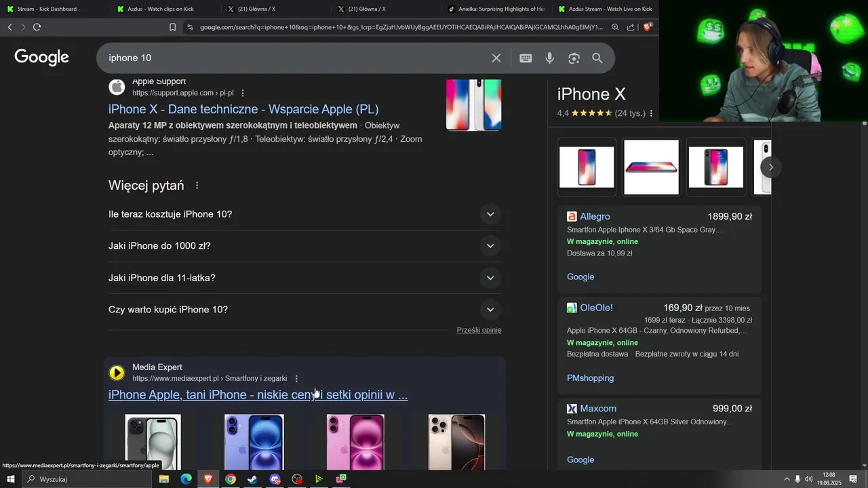Click the magnifier search submit icon
Image resolution: width=868 pixels, height=488 pixels.
597,58
